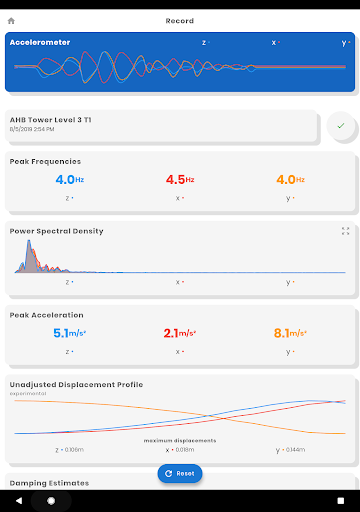Toggle y series in Accelerometer legend

pyautogui.click(x=346, y=43)
